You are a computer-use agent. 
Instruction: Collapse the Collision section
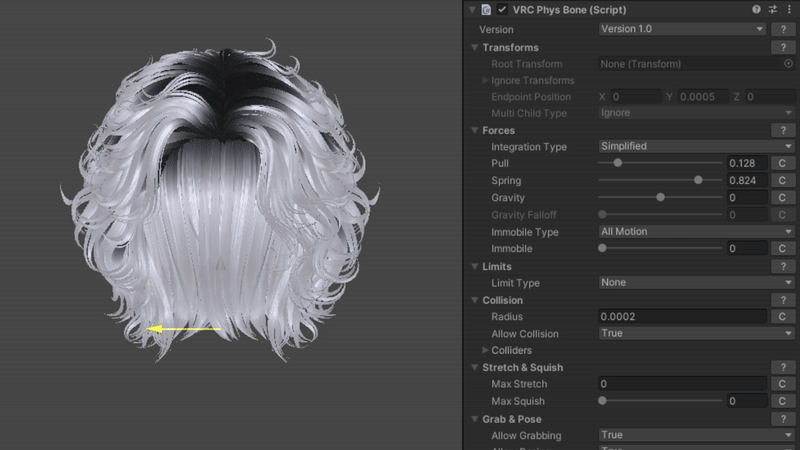point(474,301)
